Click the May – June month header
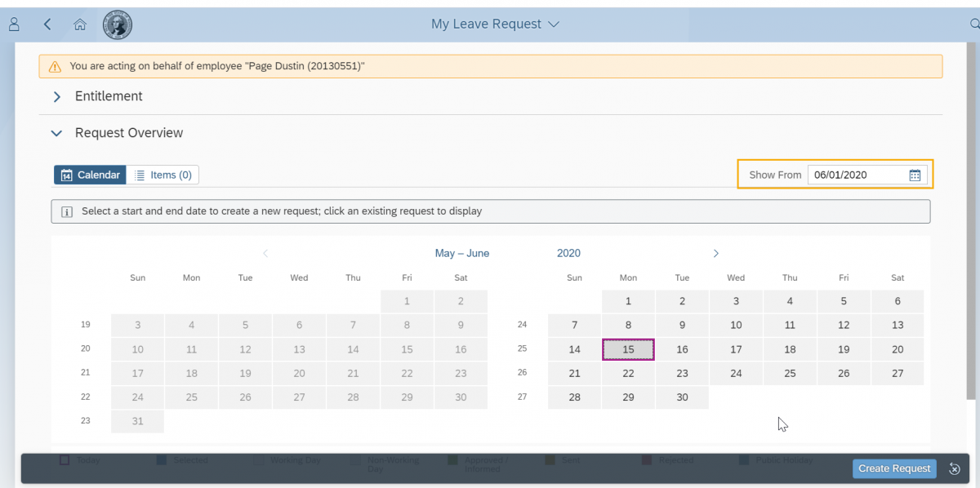 tap(462, 254)
